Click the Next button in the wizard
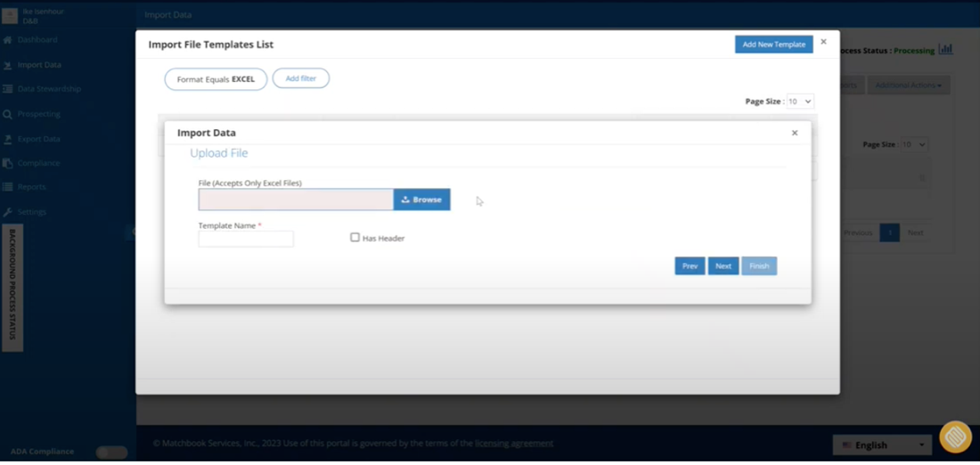This screenshot has height=465, width=980. [x=723, y=265]
